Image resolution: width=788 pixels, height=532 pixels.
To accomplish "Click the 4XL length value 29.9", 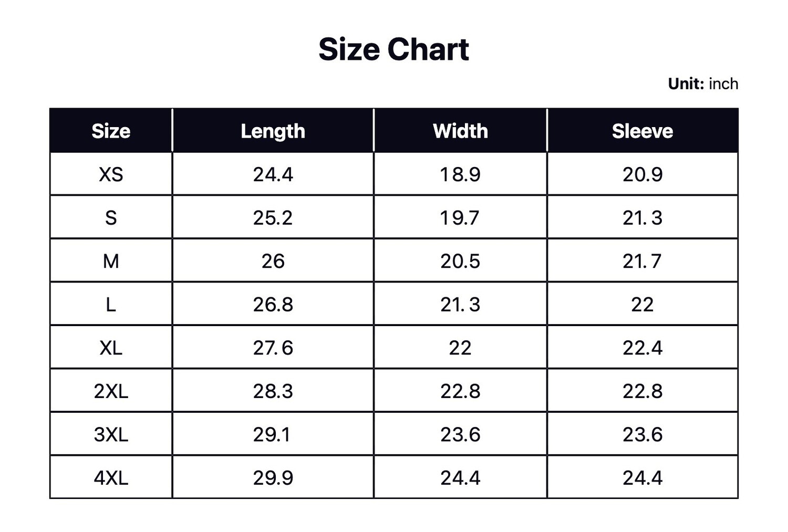I will point(273,478).
